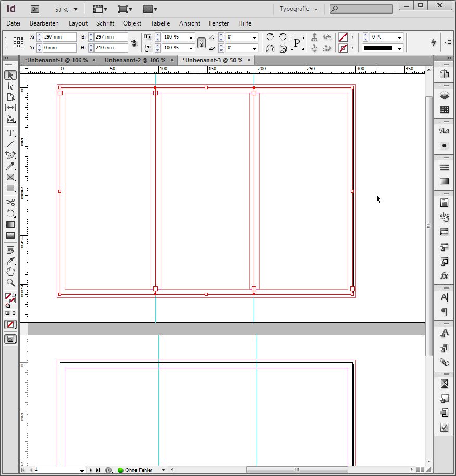Open the Objekt menu
Viewport: 456px width, 476px height.
132,23
